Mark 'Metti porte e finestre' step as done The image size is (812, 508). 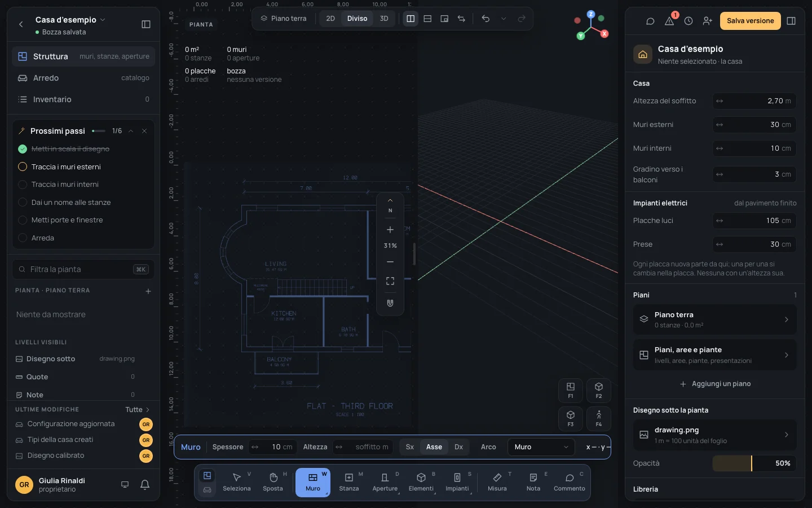click(23, 220)
